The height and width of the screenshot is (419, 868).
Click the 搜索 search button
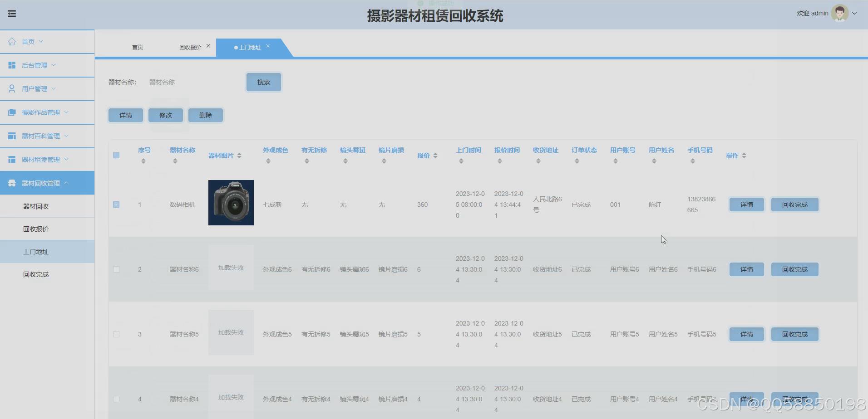click(263, 82)
